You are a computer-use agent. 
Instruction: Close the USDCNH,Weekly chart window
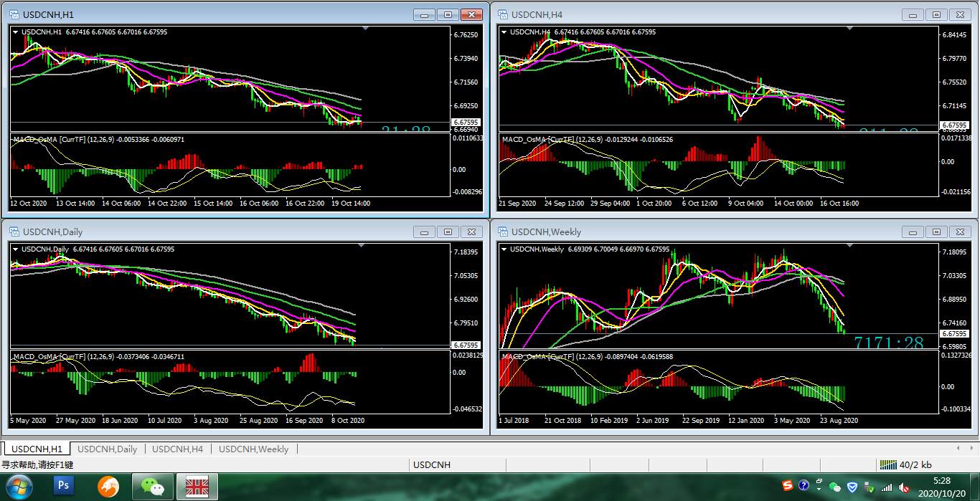click(x=960, y=232)
